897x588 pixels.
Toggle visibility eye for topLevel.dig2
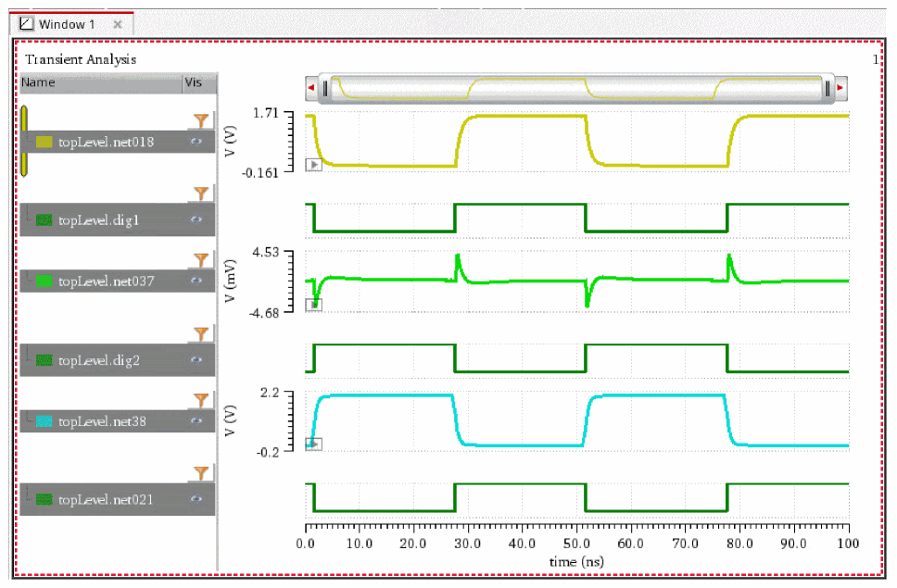(x=196, y=359)
